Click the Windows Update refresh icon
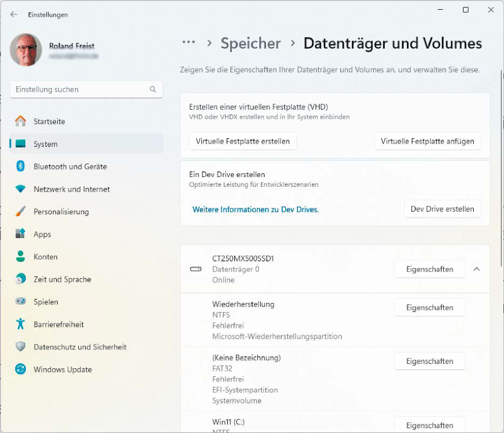The image size is (504, 433). 21,369
